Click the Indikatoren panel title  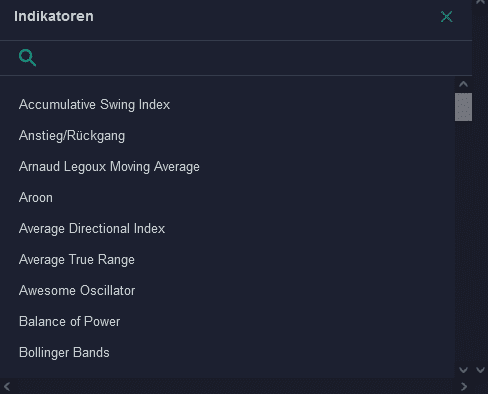[54, 16]
